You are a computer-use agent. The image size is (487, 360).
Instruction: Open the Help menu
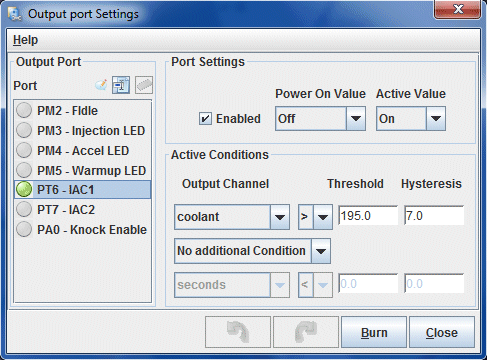coord(25,40)
